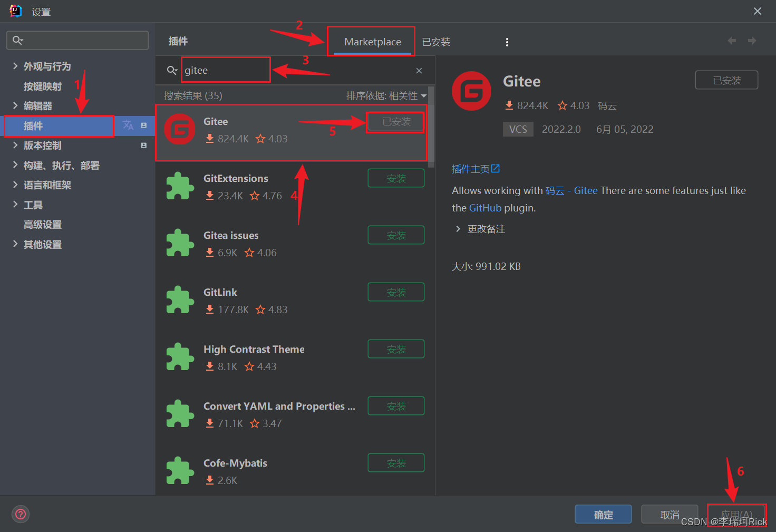Expand the 语言和框架 settings node
Screen dimensions: 776x532
coord(15,185)
